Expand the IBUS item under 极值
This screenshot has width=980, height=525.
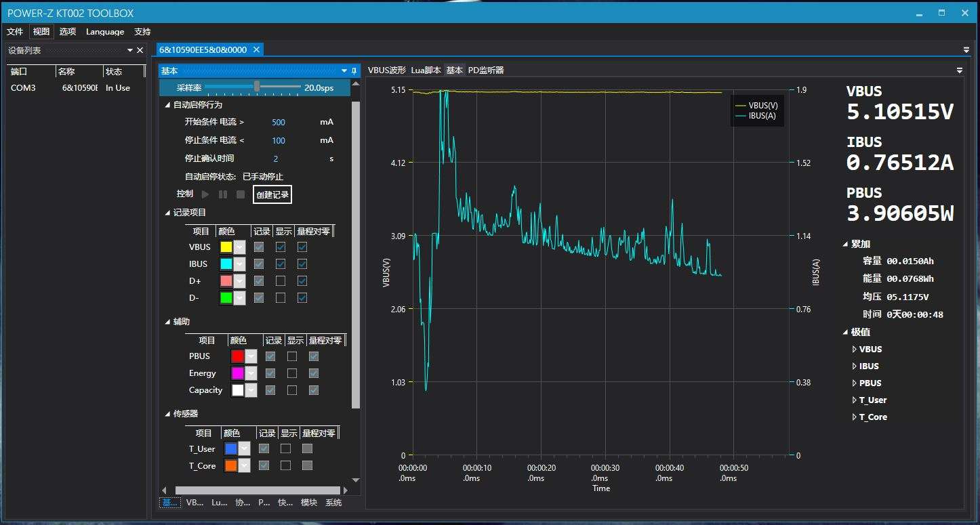point(854,366)
